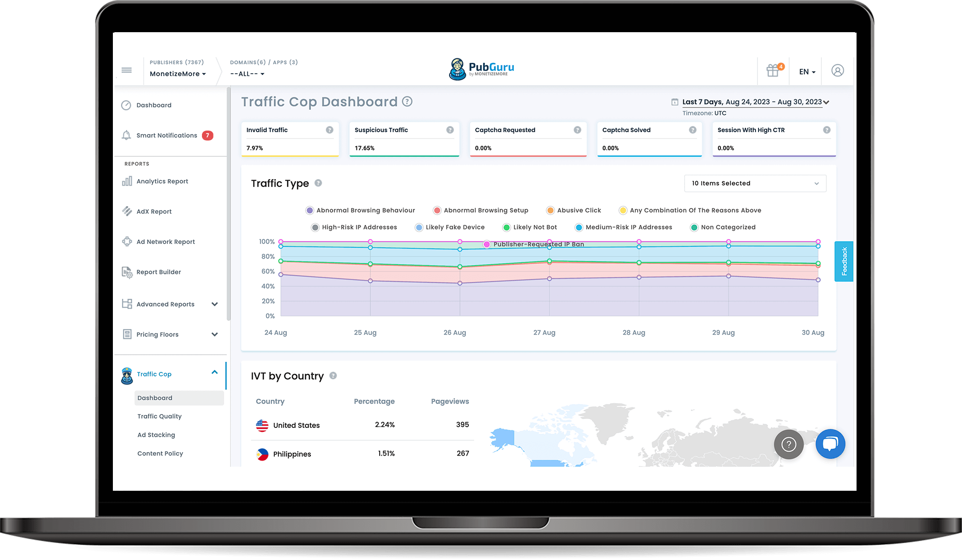Select Ad Stacking under Traffic Cop
962x560 pixels.
click(x=156, y=435)
